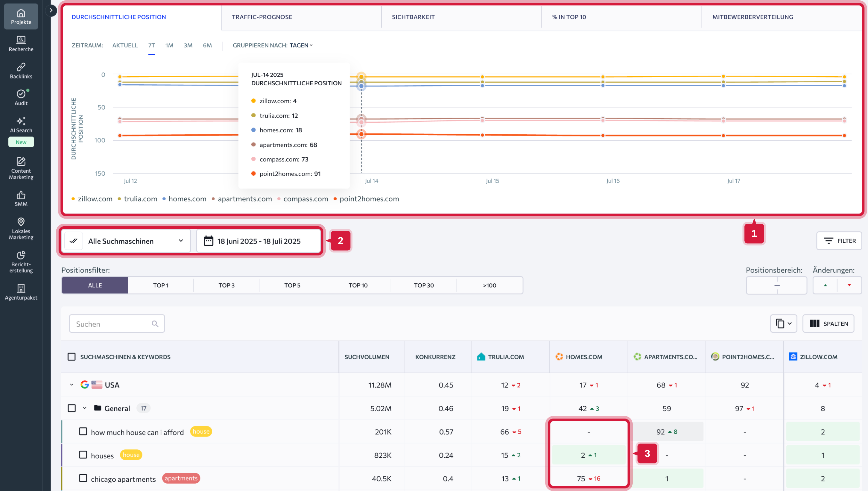Collapse the General group chevron

pos(85,408)
